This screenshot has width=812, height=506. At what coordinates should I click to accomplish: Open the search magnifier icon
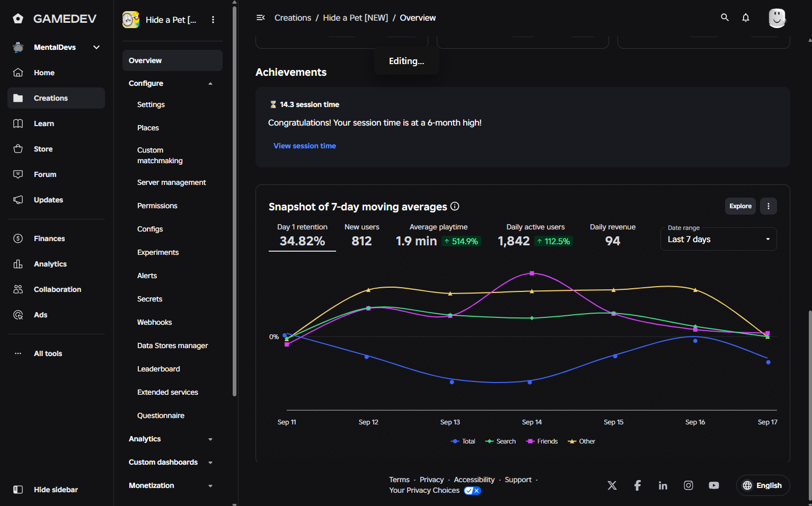pos(725,17)
